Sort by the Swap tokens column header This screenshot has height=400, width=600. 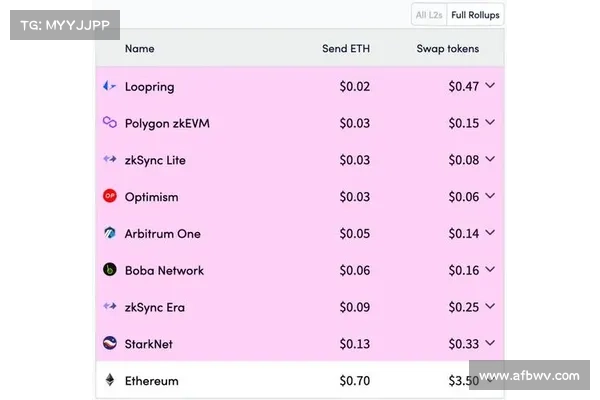447,48
